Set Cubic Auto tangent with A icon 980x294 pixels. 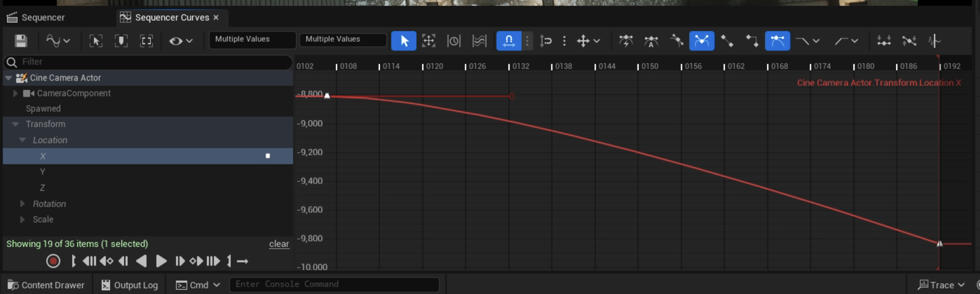coord(651,41)
